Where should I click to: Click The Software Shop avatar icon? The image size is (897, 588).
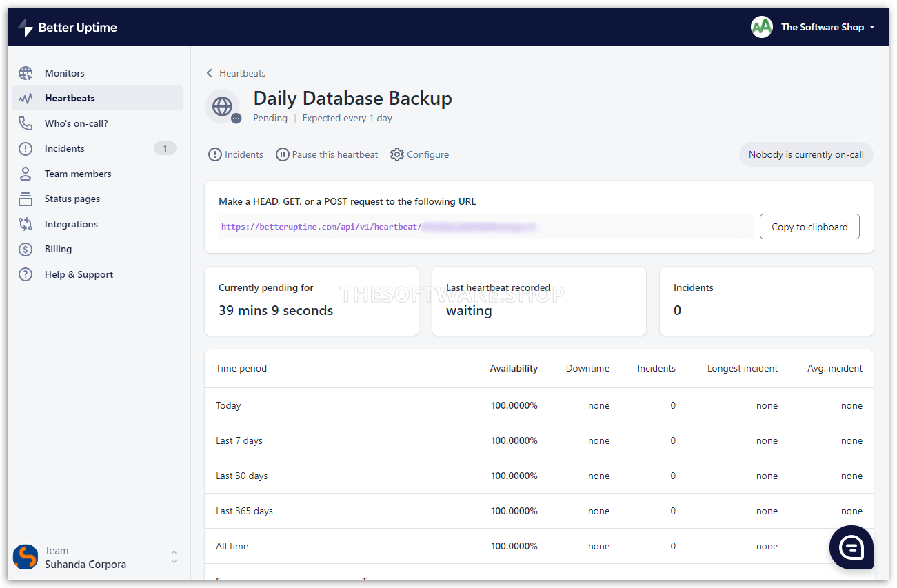click(762, 27)
